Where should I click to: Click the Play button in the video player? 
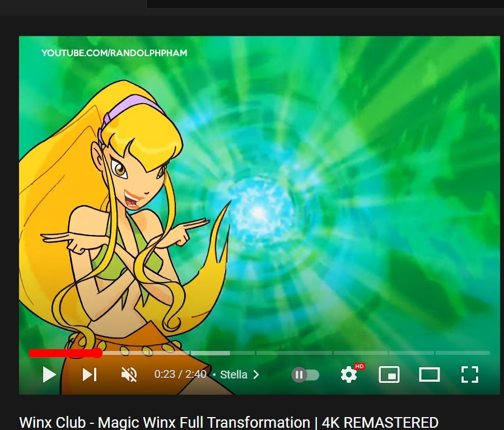coord(49,374)
